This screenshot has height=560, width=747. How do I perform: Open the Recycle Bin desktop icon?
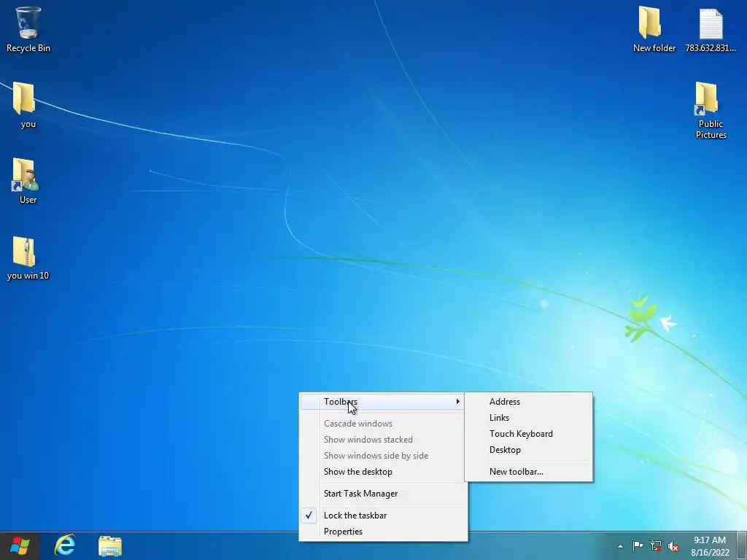tap(28, 29)
